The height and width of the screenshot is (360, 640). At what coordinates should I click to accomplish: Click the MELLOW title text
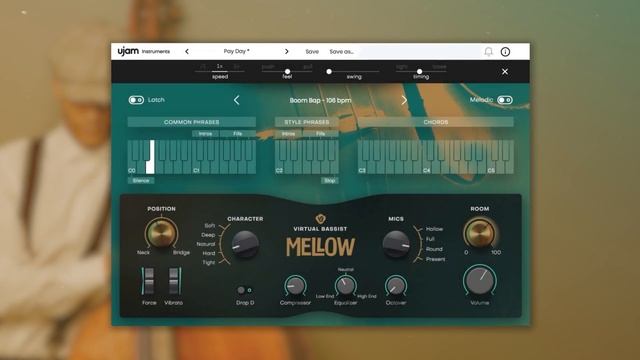320,247
